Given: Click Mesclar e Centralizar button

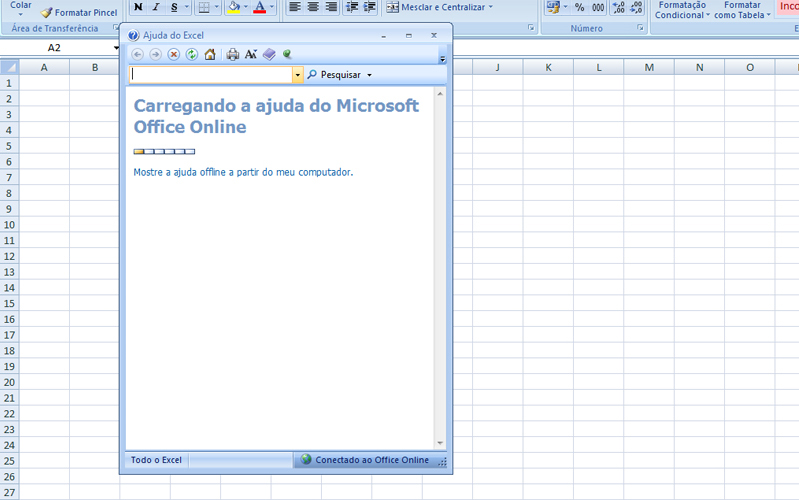Looking at the screenshot, I should [x=436, y=7].
